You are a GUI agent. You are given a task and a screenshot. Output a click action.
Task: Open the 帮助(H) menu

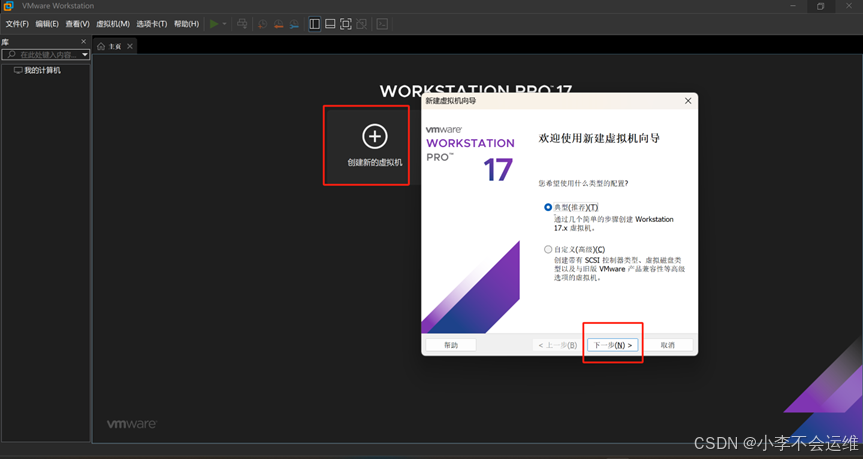tap(186, 24)
